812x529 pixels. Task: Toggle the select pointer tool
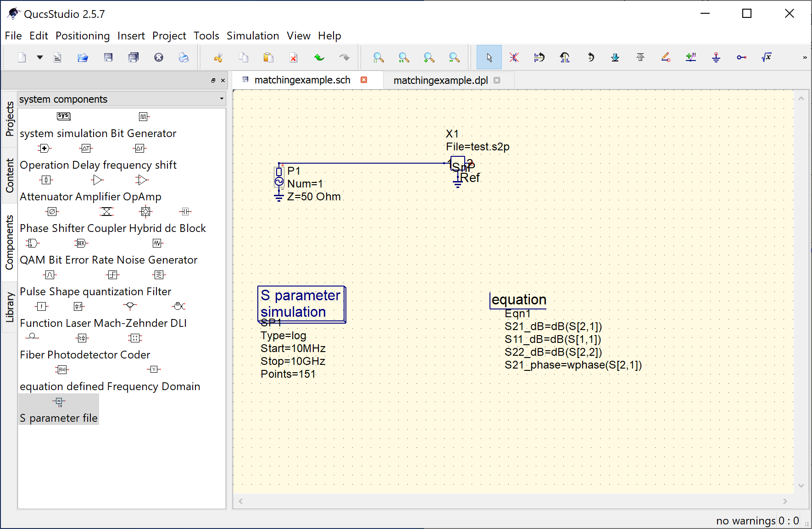click(489, 57)
